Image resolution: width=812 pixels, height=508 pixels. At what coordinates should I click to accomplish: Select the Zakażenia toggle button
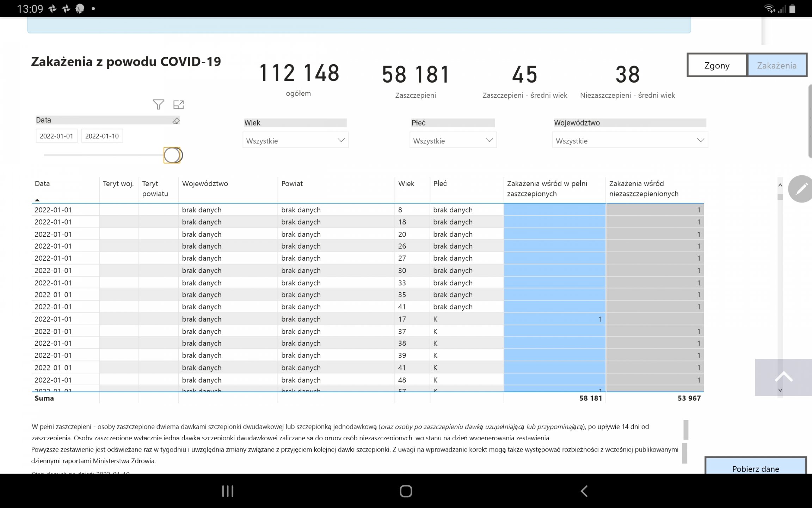pos(777,65)
